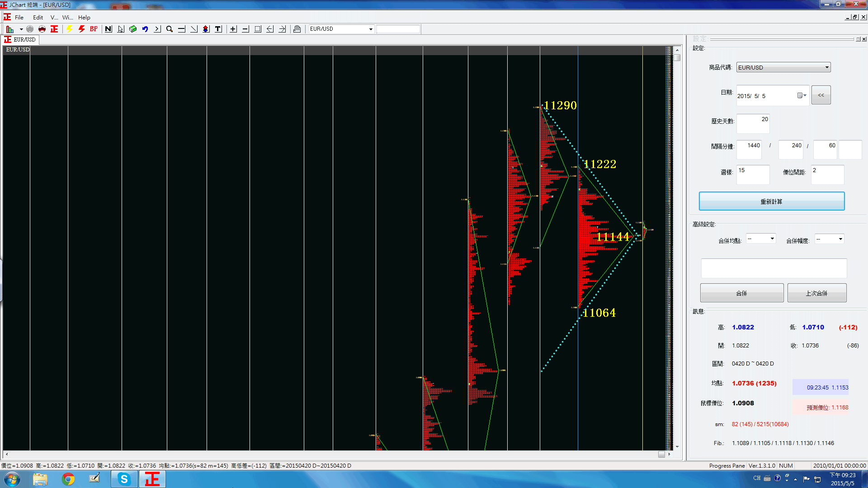868x488 pixels.
Task: Click the 合併 merge button
Action: pyautogui.click(x=742, y=293)
